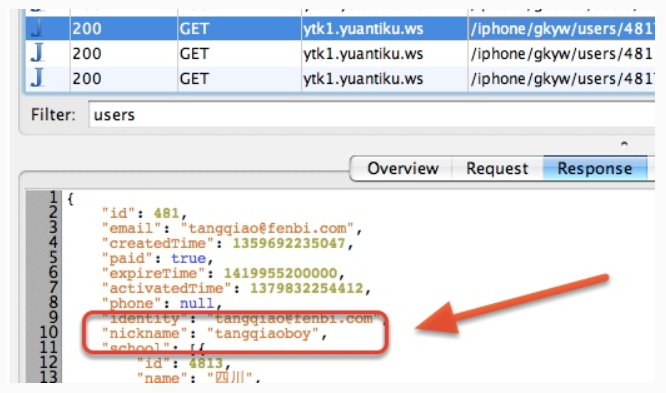
Task: Click the "phone": null line
Action: [x=162, y=303]
